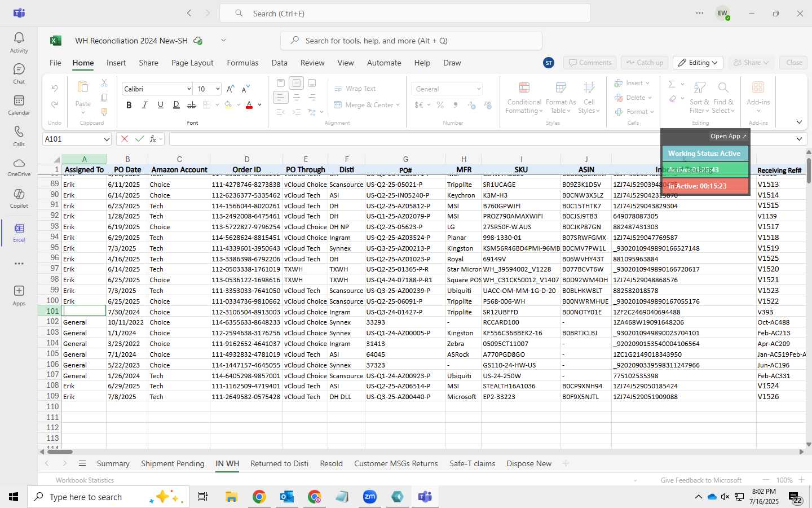
Task: Toggle Wrap Text
Action: [x=355, y=89]
